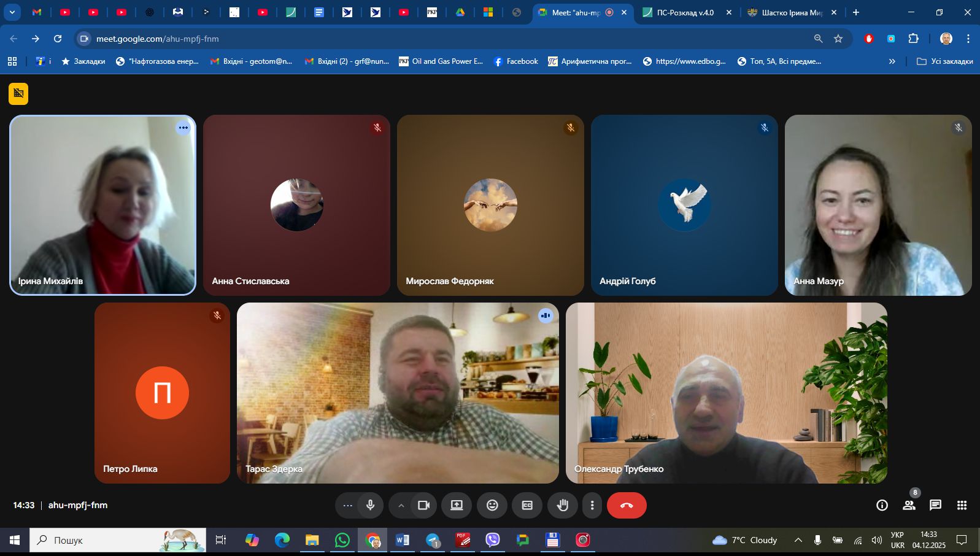The width and height of the screenshot is (980, 556).
Task: Leave the call with the red hang-up button
Action: point(627,505)
